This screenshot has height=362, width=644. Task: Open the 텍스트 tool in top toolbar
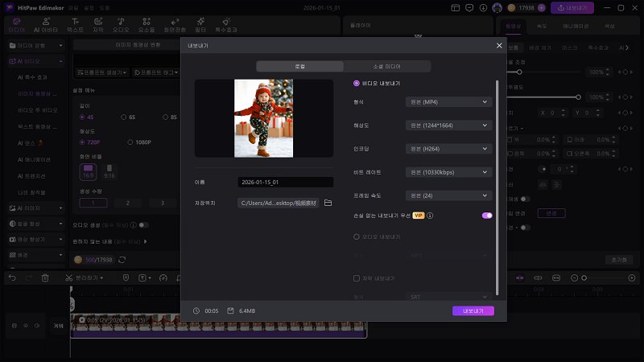[x=75, y=23]
